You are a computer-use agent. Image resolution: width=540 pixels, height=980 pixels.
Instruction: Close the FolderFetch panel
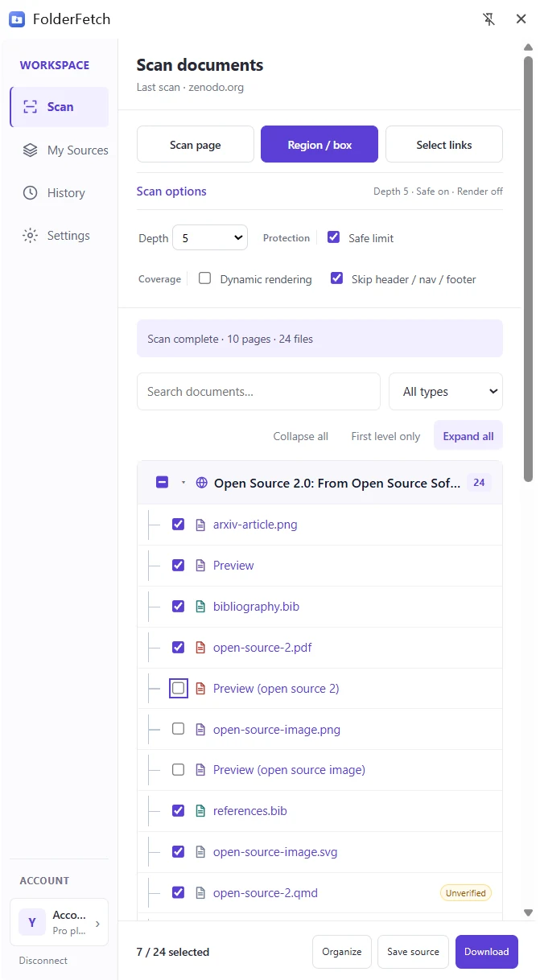click(x=521, y=19)
